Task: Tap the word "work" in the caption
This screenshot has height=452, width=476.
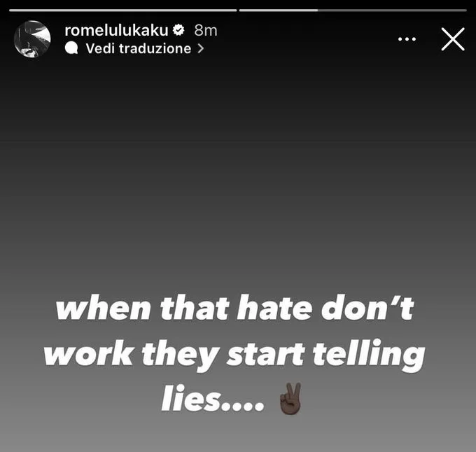Action: (88, 354)
